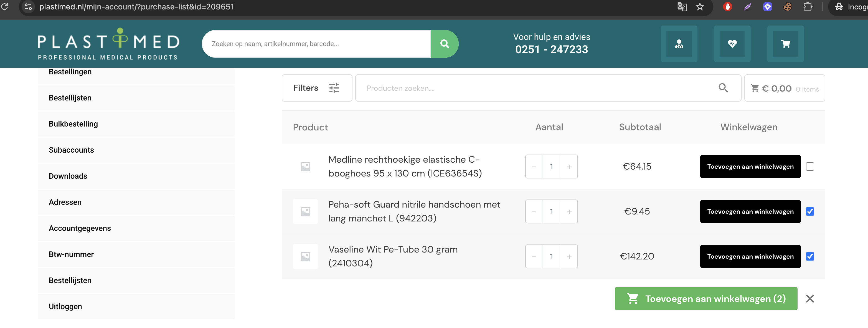Open the browser extensions puzzle icon
868x328 pixels.
(808, 6)
